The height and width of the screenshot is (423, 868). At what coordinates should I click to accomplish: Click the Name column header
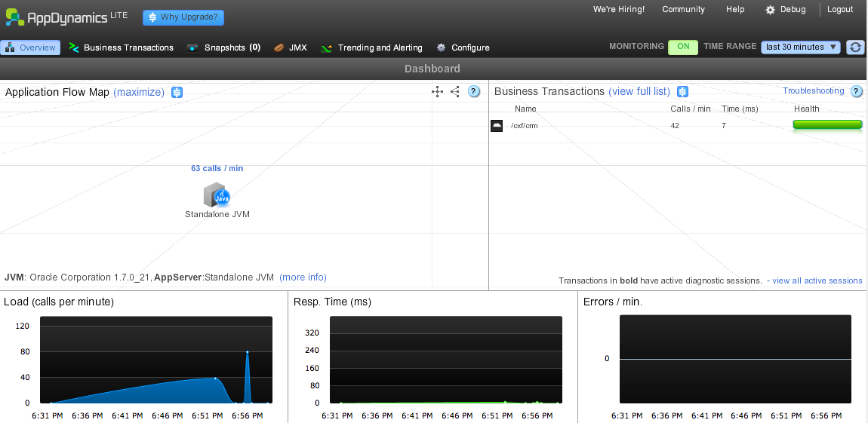[x=525, y=109]
